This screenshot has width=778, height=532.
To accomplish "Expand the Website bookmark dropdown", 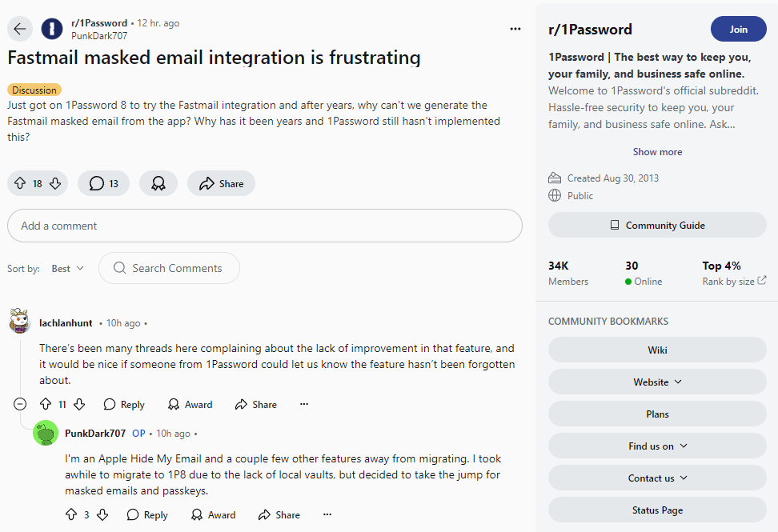I will [657, 382].
